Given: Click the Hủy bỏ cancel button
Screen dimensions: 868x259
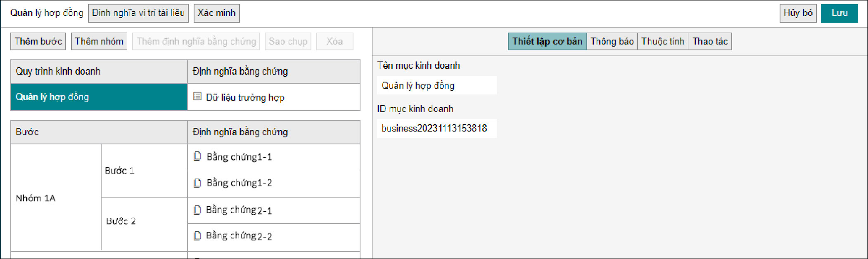Looking at the screenshot, I should 798,13.
